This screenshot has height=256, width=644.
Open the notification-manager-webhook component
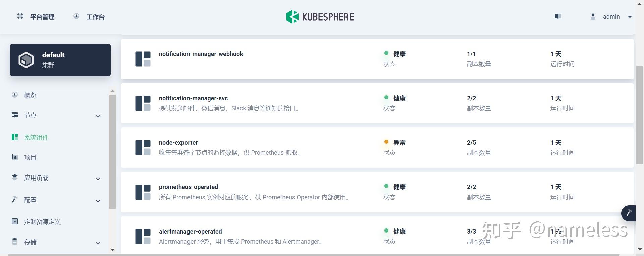[x=201, y=54]
